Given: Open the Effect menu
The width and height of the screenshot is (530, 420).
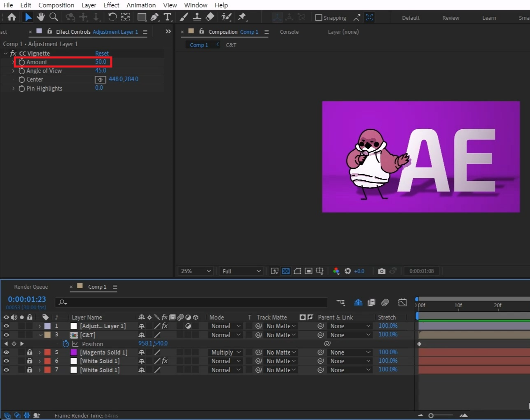Looking at the screenshot, I should (111, 5).
